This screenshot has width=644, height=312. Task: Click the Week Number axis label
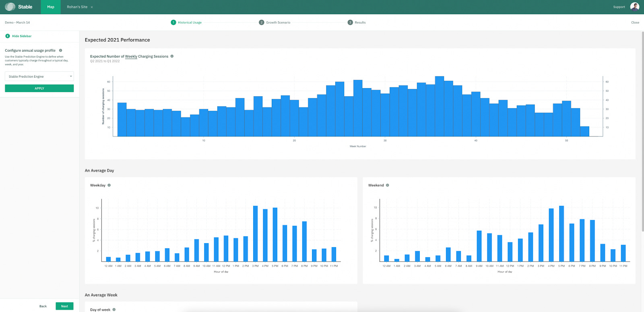[358, 146]
